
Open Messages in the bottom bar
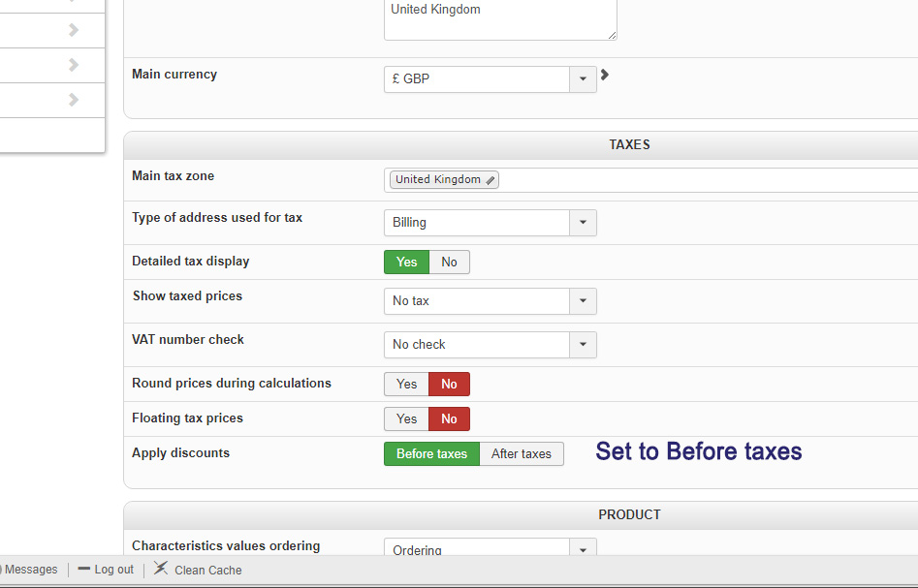(x=31, y=570)
